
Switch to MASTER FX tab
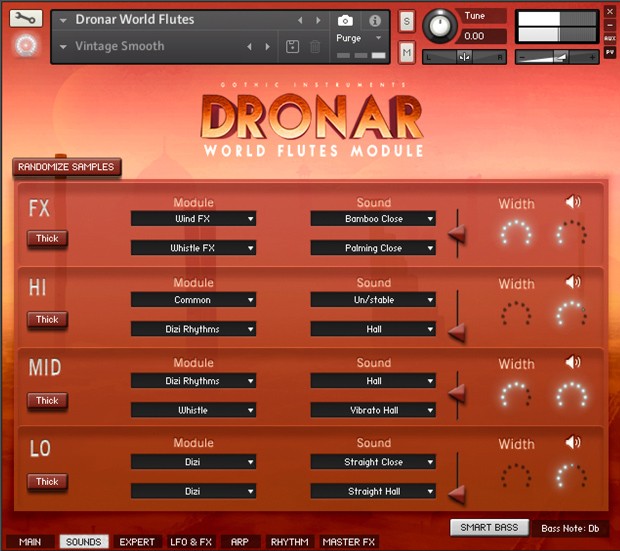tap(348, 542)
